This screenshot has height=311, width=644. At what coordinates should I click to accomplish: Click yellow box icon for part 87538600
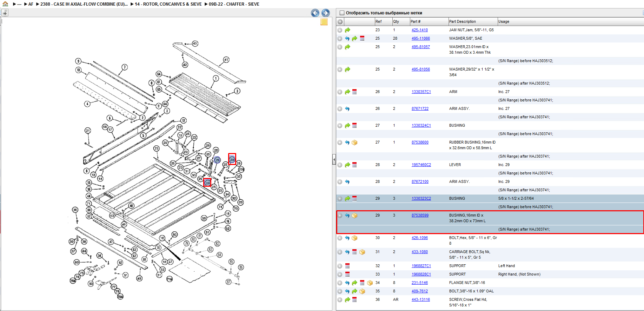point(354,143)
